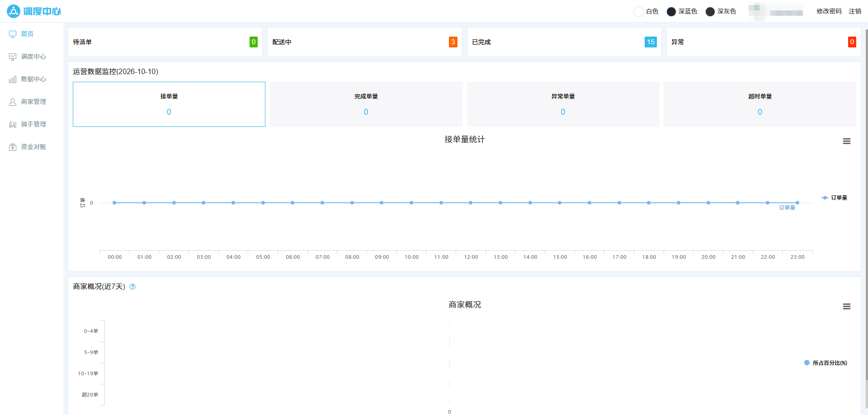Image resolution: width=868 pixels, height=415 pixels.
Task: Open the 待派单 summary card
Action: pos(165,42)
